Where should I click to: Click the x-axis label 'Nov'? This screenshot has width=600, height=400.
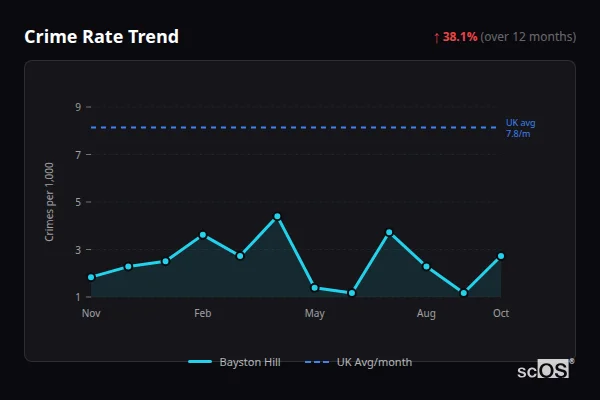point(91,313)
